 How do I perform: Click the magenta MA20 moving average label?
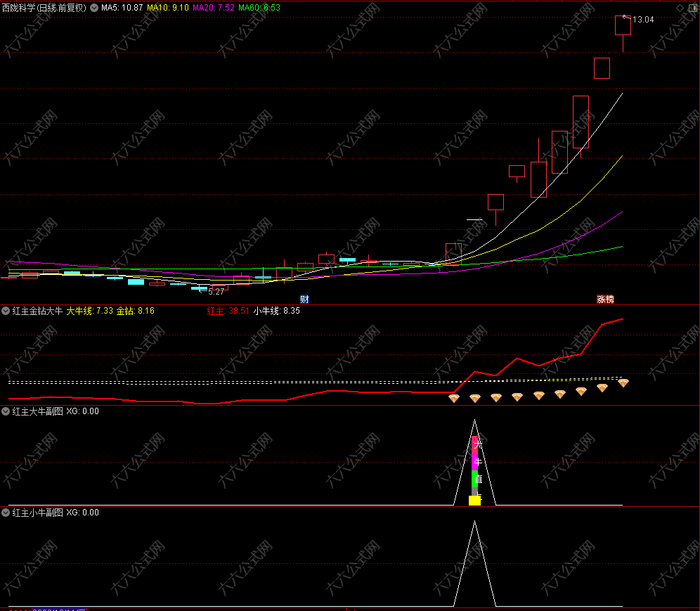pyautogui.click(x=214, y=8)
